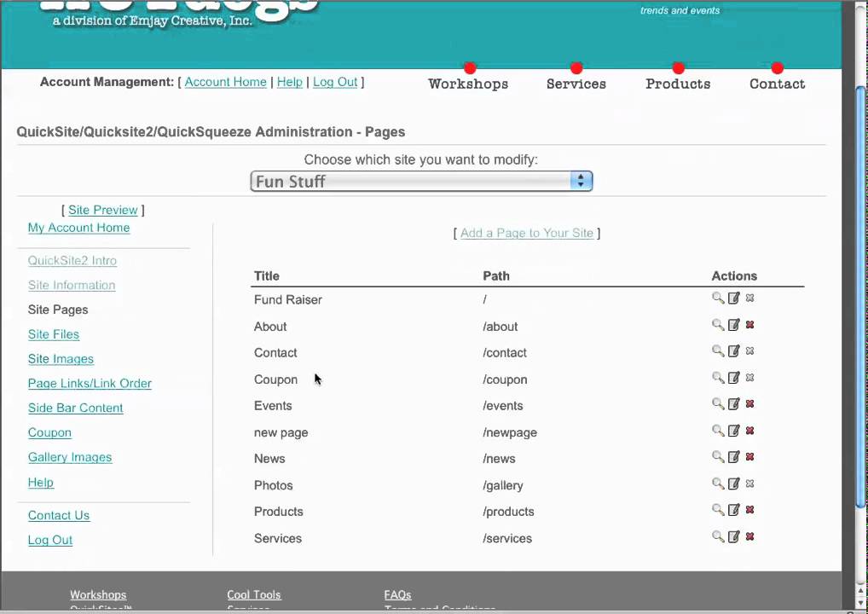
Task: Edit the Services page
Action: coord(734,536)
